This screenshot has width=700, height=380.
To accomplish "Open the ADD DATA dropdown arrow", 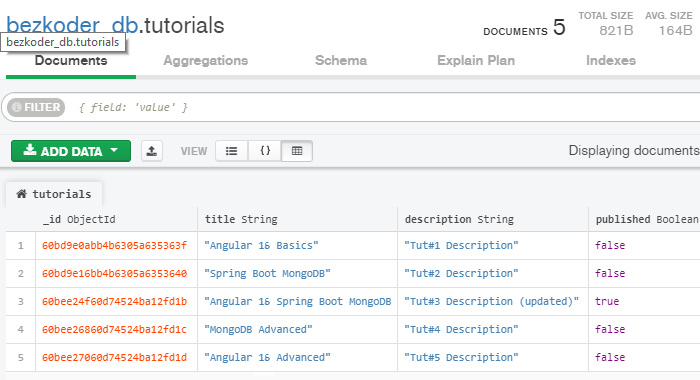I will 114,150.
